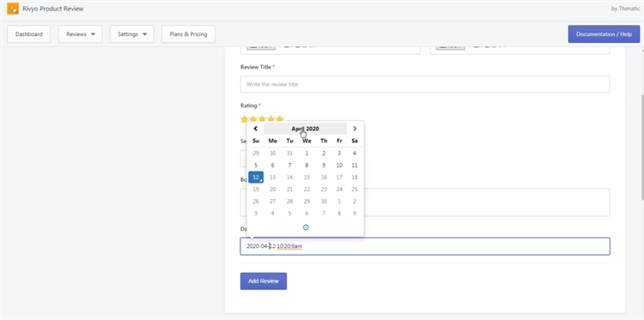Click the Add Review button
This screenshot has height=320, width=644.
tap(264, 281)
